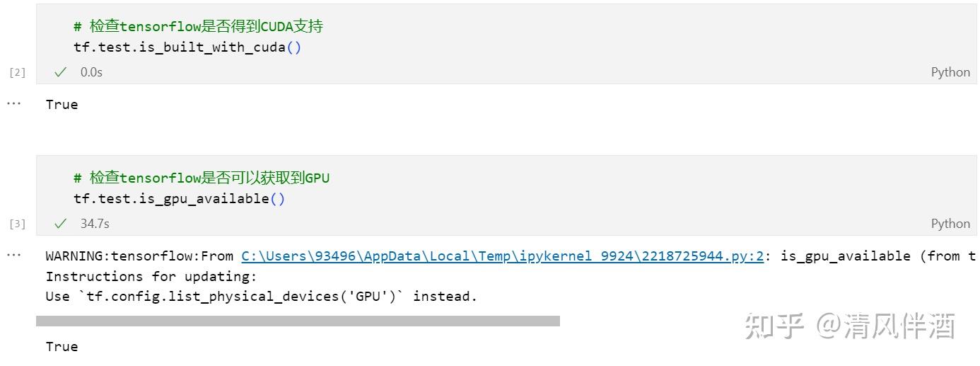Click the success checkmark of cell [3]
Screen dimensions: 980x366
pos(61,224)
